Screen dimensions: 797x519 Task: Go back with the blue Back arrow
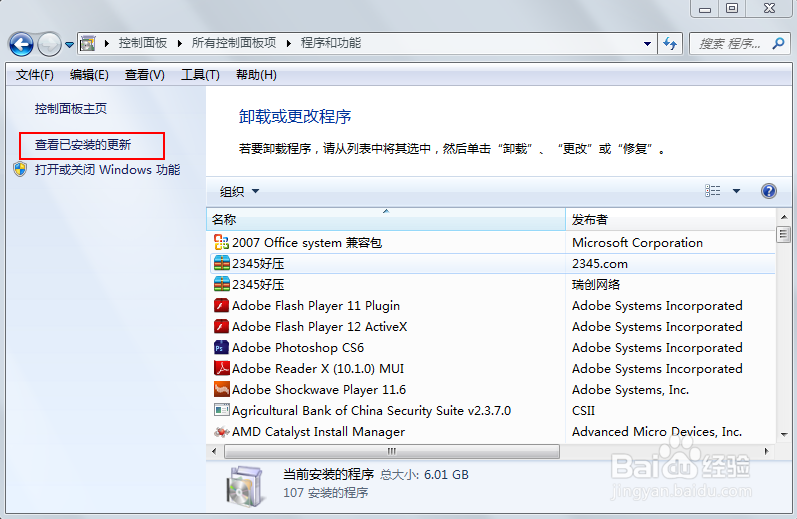(x=21, y=45)
